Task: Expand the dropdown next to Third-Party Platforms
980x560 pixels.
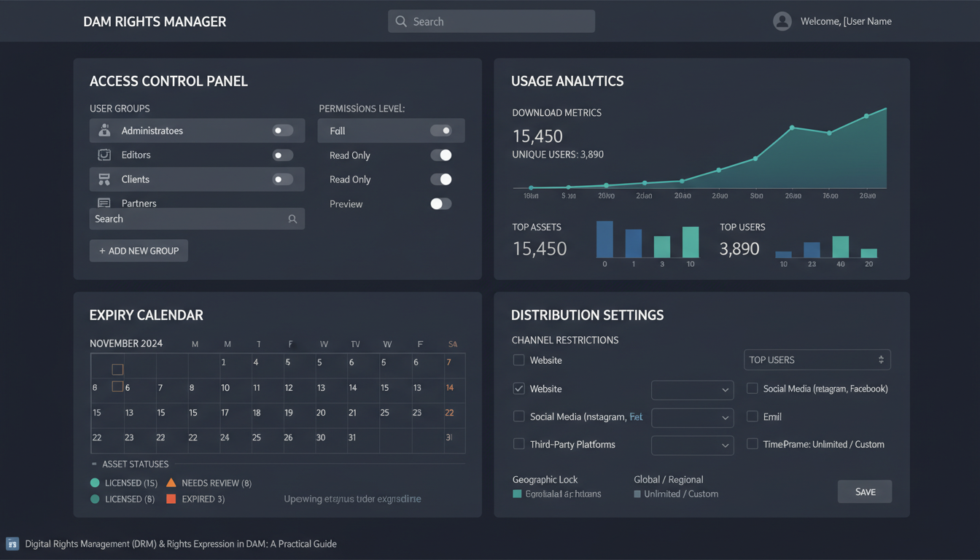Action: click(692, 445)
